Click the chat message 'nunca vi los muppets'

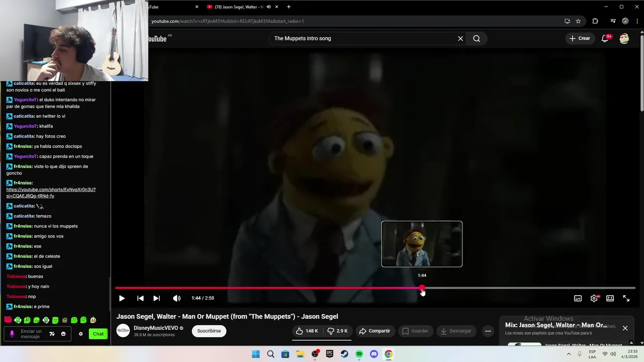click(x=56, y=226)
